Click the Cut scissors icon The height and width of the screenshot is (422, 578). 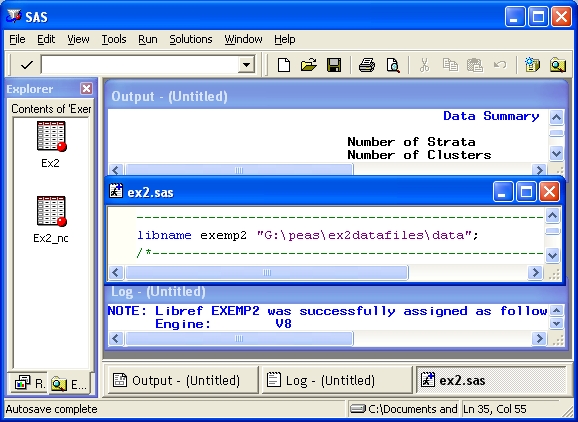click(x=424, y=65)
